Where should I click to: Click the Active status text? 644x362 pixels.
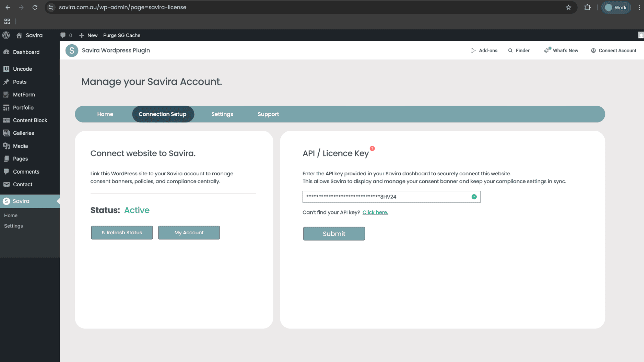click(137, 210)
